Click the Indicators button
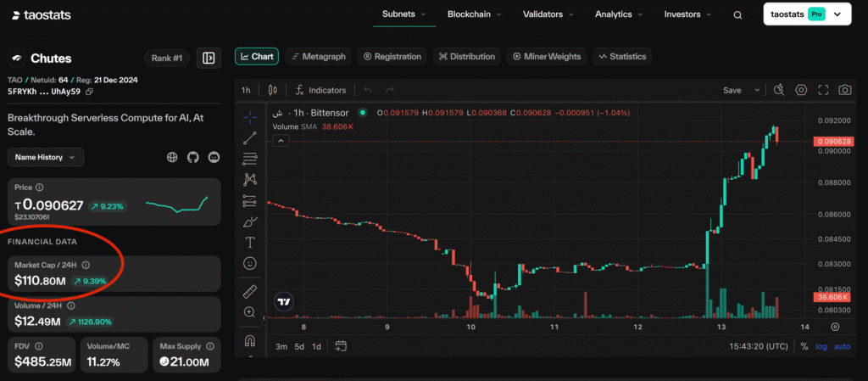Screen dimensions: 868x381 (320, 90)
